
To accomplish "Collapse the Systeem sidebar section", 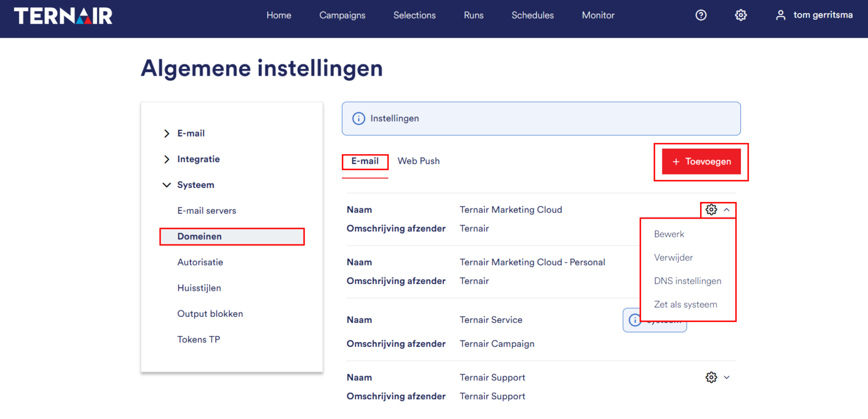I will [x=167, y=185].
